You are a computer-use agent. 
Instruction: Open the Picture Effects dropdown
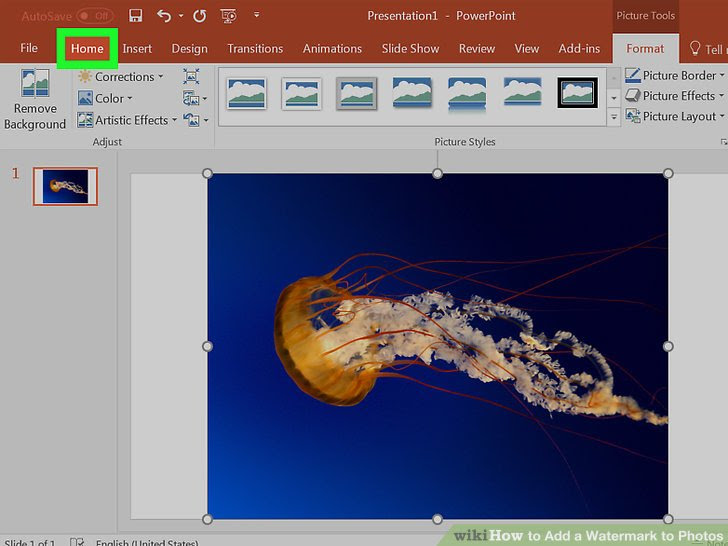(x=675, y=96)
